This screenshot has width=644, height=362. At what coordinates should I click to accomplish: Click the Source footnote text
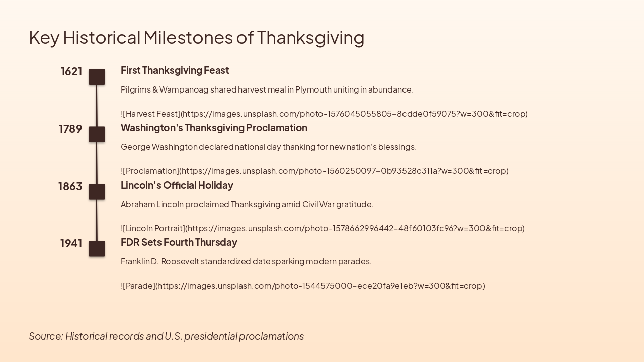[x=166, y=336]
